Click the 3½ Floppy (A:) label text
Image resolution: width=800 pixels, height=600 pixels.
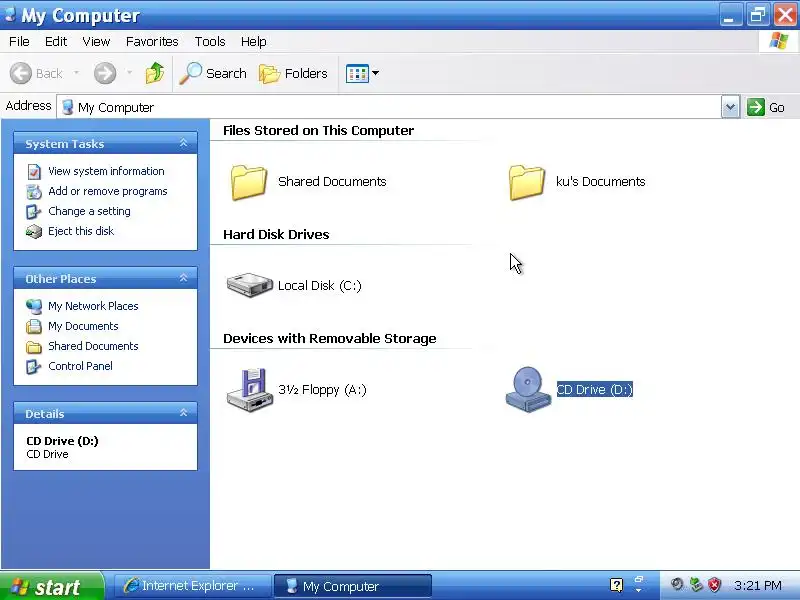(x=322, y=390)
